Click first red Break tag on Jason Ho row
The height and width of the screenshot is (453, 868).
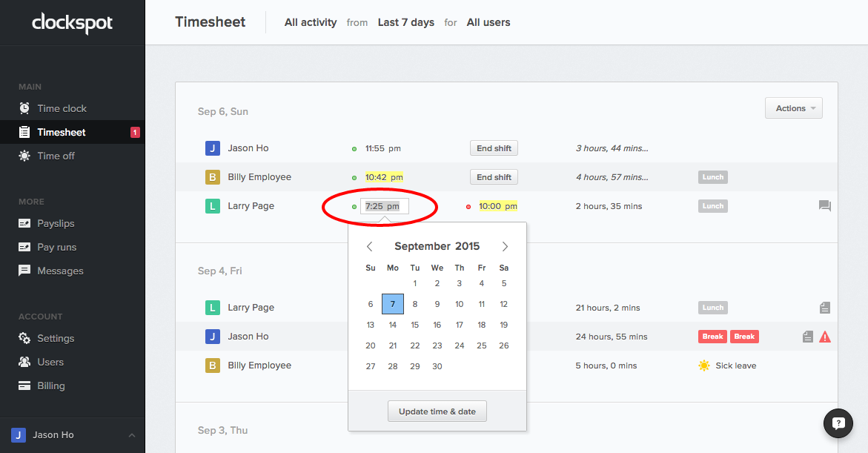[x=712, y=336]
